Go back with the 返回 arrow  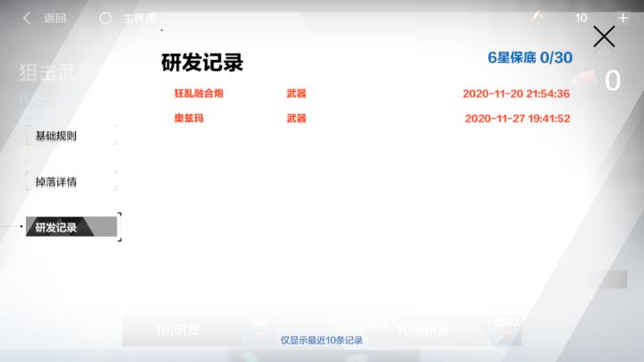[27, 18]
